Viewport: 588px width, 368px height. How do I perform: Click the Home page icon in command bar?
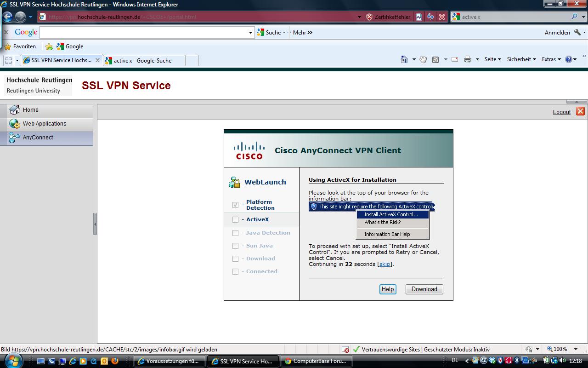(404, 59)
